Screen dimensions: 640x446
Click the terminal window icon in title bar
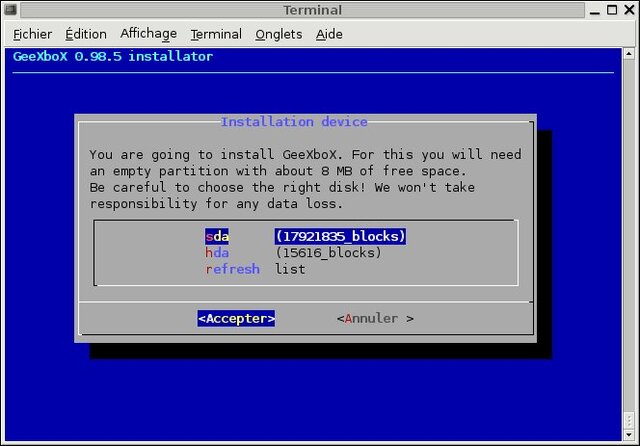pos(10,9)
